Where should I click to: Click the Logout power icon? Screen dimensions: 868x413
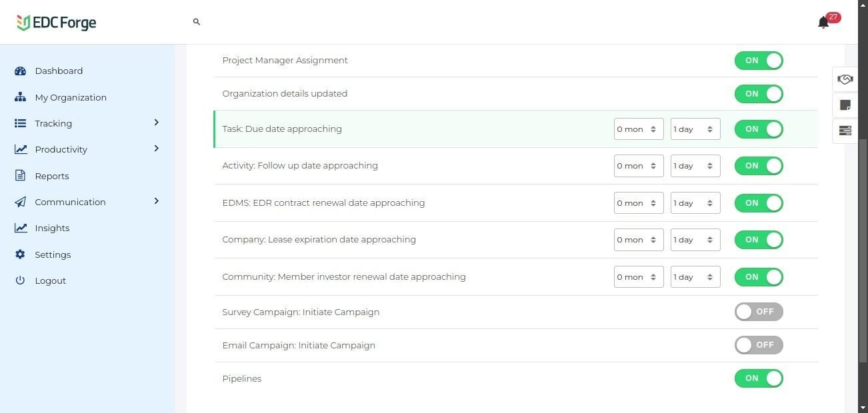click(x=20, y=280)
